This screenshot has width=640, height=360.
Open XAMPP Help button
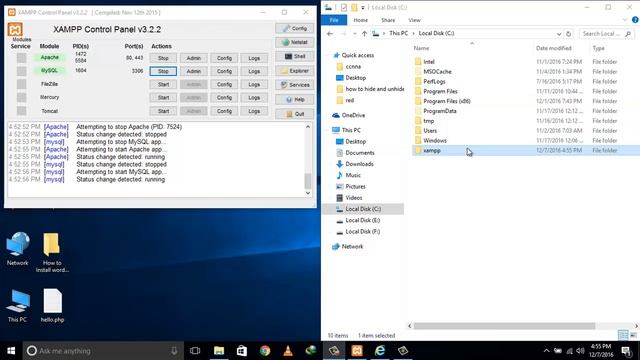(x=294, y=99)
